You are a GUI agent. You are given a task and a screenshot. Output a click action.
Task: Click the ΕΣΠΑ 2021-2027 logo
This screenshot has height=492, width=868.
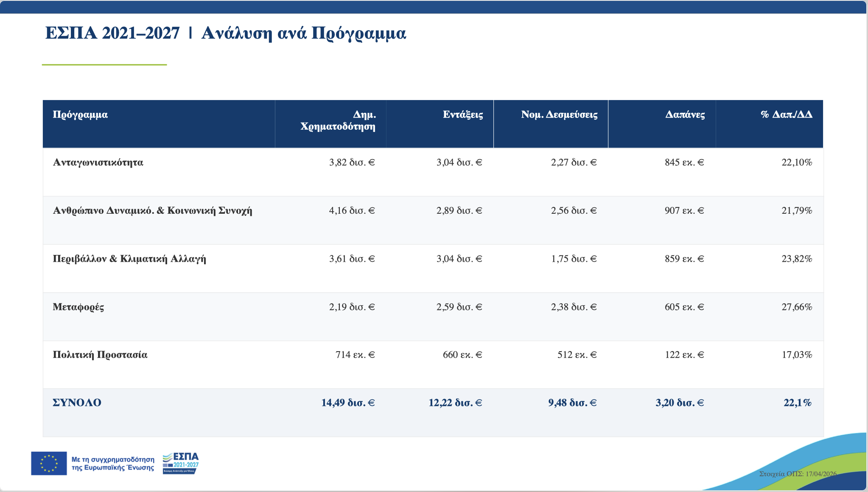(x=181, y=463)
